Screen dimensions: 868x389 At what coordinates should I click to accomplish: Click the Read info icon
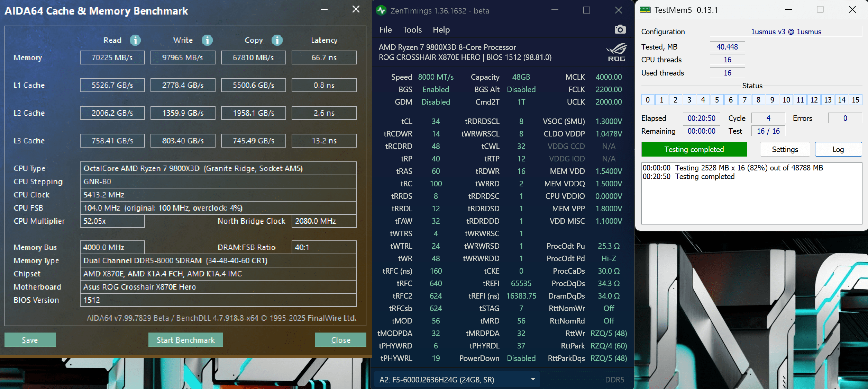pyautogui.click(x=135, y=40)
